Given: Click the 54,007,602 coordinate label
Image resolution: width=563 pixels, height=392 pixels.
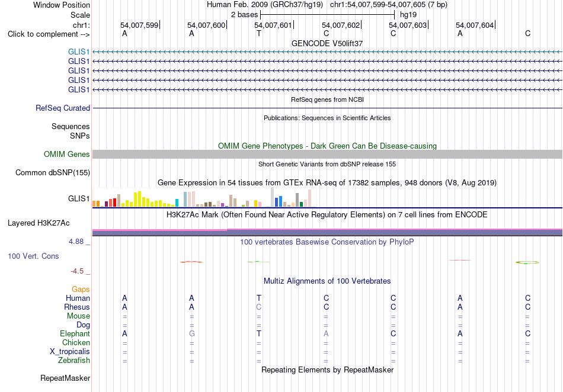Looking at the screenshot, I should point(341,25).
